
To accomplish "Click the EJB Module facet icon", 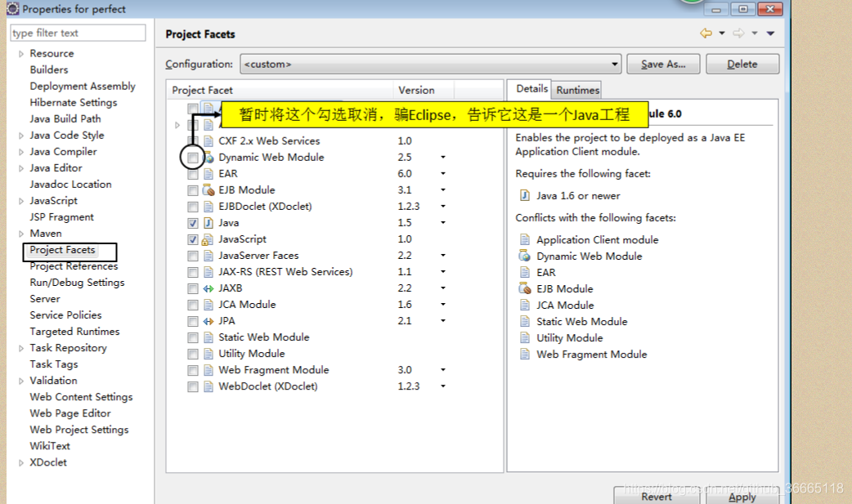I will tap(209, 190).
